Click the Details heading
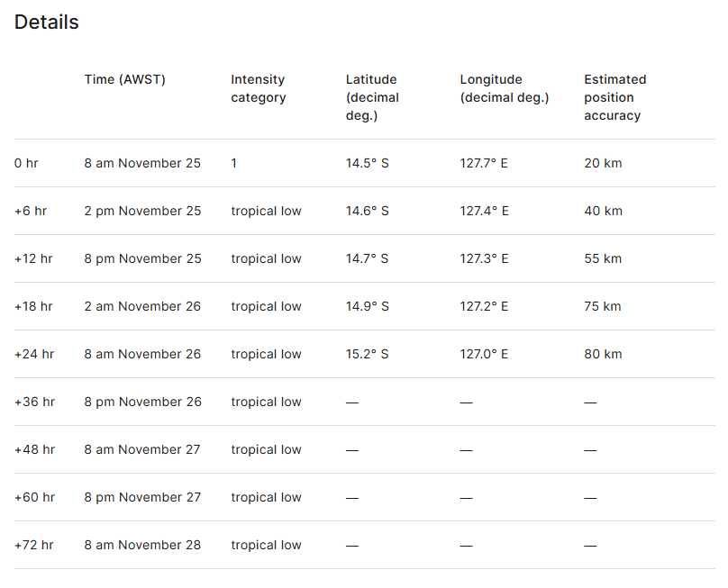Image resolution: width=728 pixels, height=588 pixels. pyautogui.click(x=47, y=23)
